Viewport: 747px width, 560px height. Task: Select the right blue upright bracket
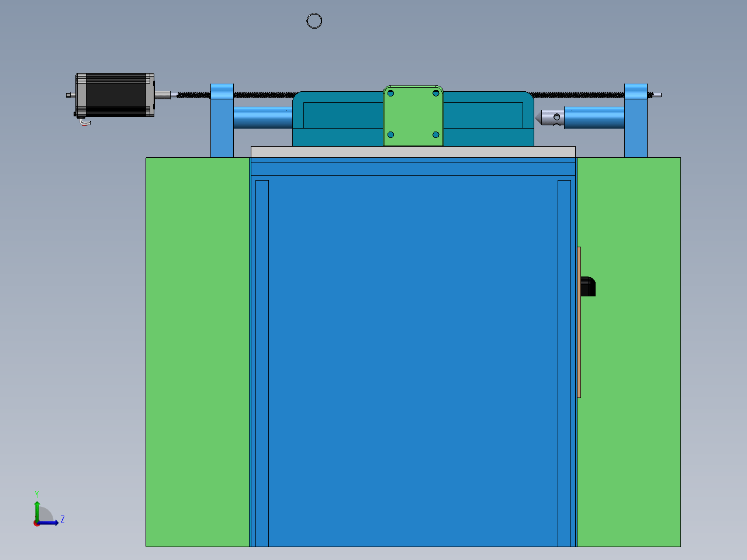636,121
